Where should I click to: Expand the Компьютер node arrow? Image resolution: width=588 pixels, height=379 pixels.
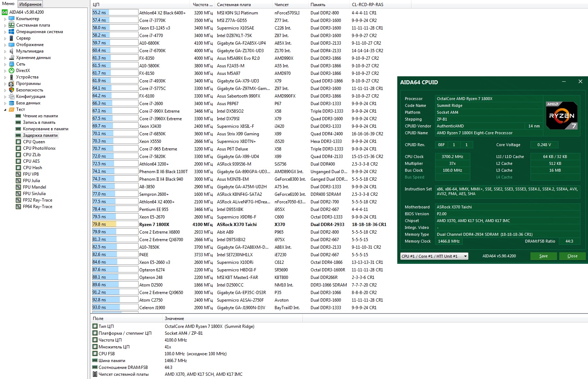click(5, 19)
